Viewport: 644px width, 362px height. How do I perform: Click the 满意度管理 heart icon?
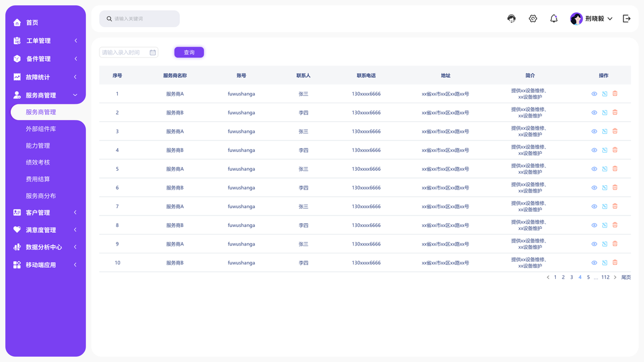pyautogui.click(x=17, y=230)
